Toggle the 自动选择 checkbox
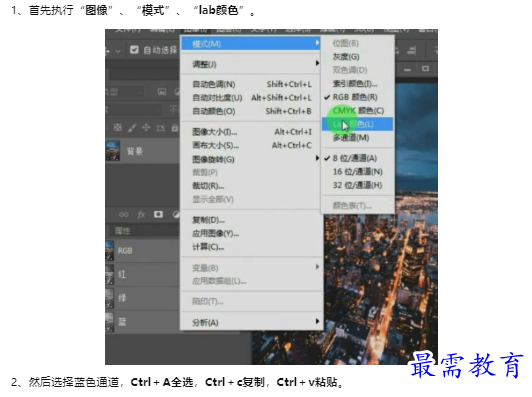The width and height of the screenshot is (532, 397). (134, 50)
